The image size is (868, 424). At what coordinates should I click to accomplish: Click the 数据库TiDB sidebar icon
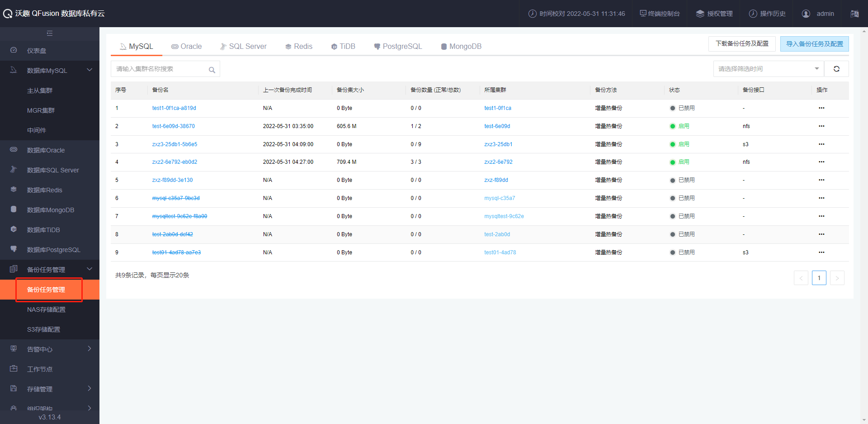point(14,229)
